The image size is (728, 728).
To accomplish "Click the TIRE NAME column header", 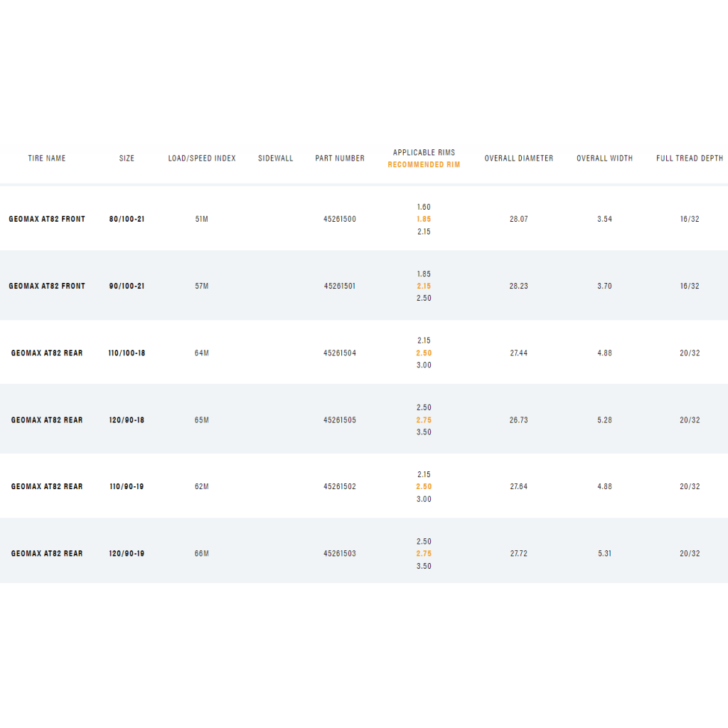I will (x=47, y=159).
